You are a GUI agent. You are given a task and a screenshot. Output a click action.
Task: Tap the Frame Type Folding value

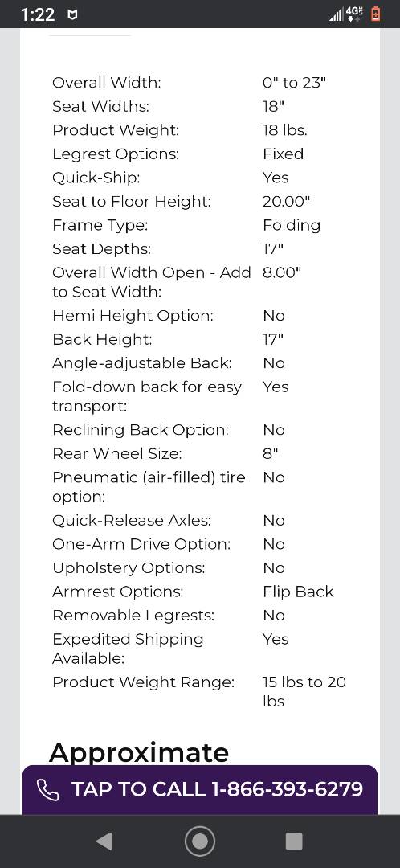292,225
